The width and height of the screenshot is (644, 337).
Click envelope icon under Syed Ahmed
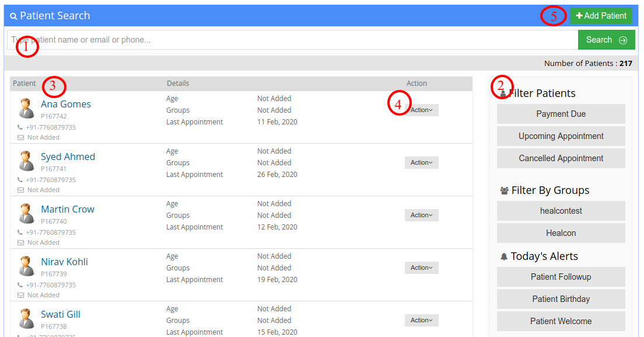coord(20,190)
